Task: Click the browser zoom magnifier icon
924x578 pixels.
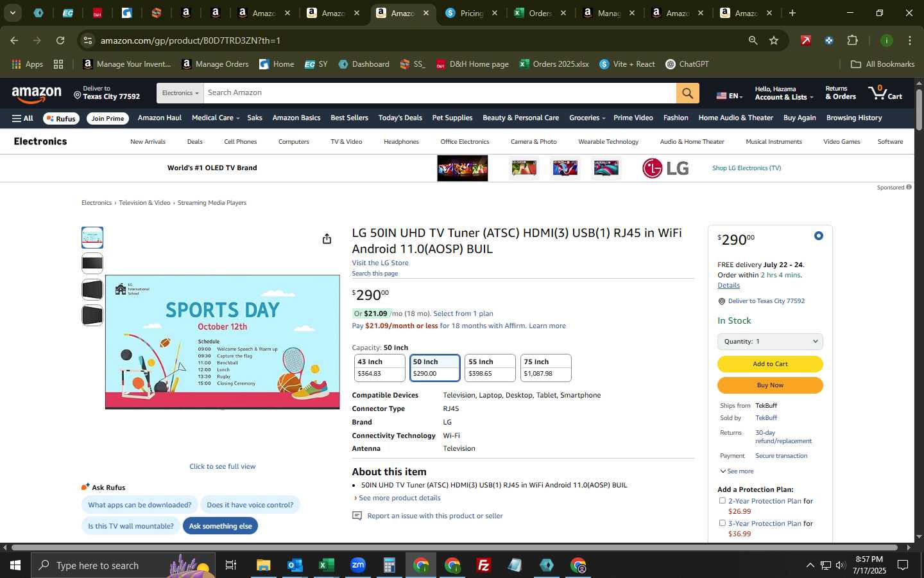Action: click(x=753, y=40)
